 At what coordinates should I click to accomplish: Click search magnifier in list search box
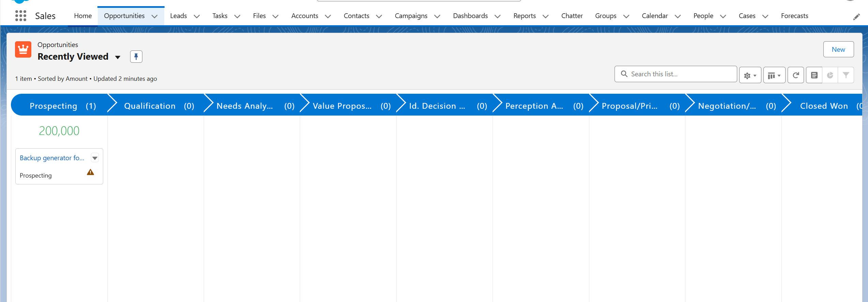point(624,74)
